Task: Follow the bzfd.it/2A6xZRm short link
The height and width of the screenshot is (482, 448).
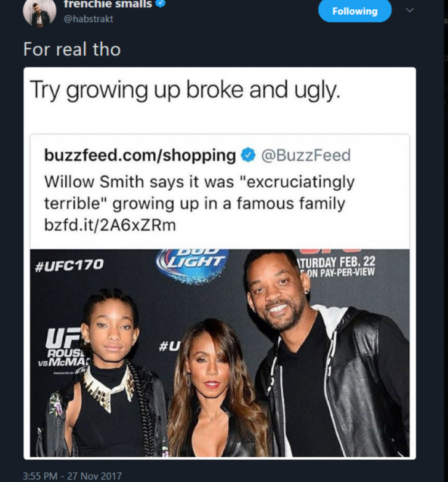Action: (x=110, y=225)
